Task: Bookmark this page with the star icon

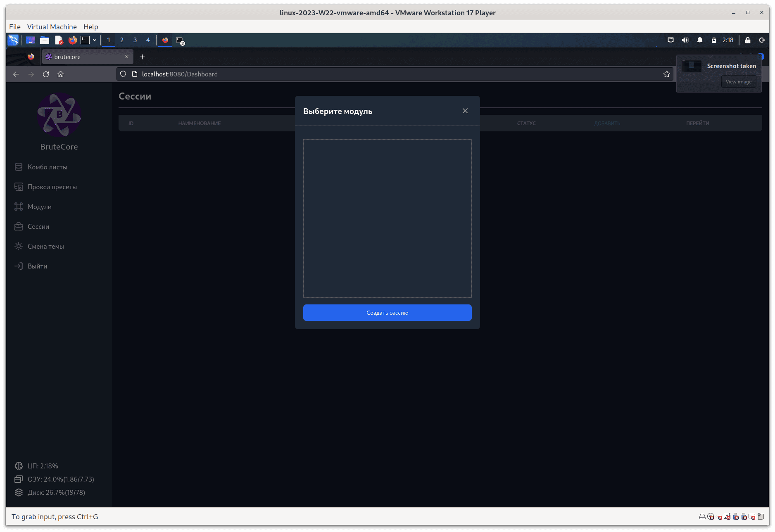Action: tap(667, 74)
